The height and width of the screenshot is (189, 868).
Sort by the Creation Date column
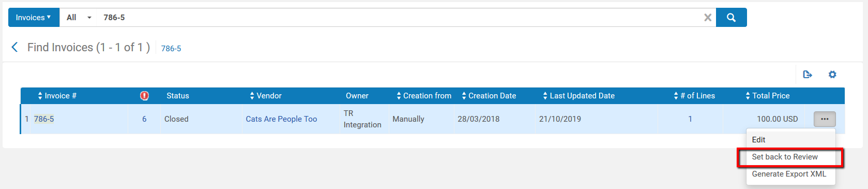coord(489,96)
